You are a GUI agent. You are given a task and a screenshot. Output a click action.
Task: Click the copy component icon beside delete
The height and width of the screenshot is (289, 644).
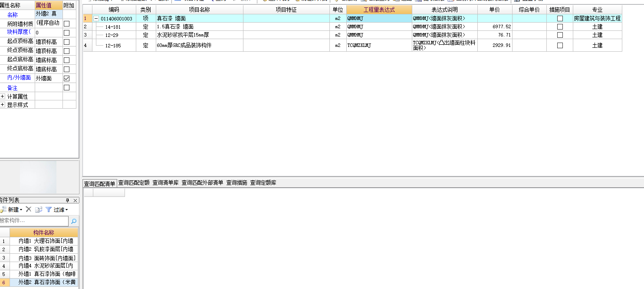[39, 209]
